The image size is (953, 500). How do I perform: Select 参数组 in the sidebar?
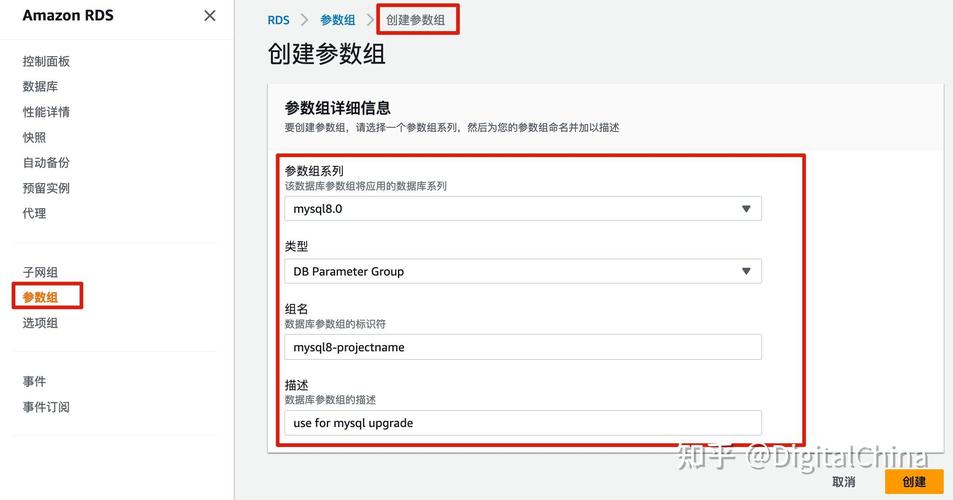40,297
